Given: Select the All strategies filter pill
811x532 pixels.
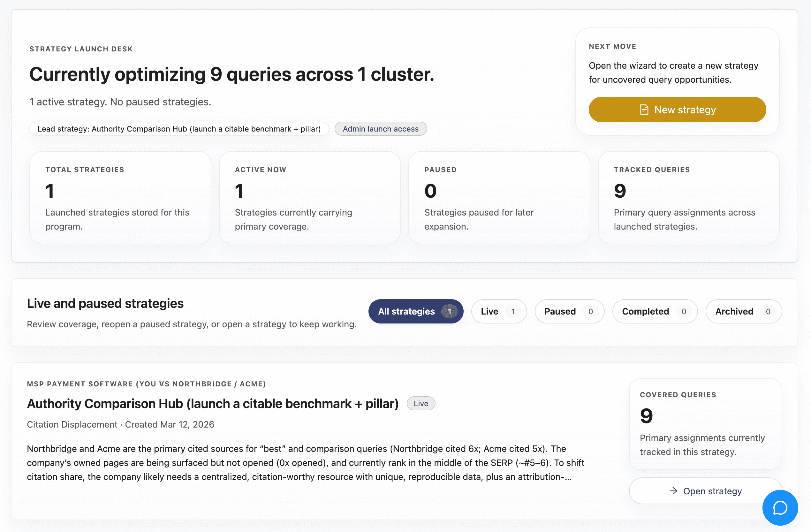Looking at the screenshot, I should click(x=406, y=311).
